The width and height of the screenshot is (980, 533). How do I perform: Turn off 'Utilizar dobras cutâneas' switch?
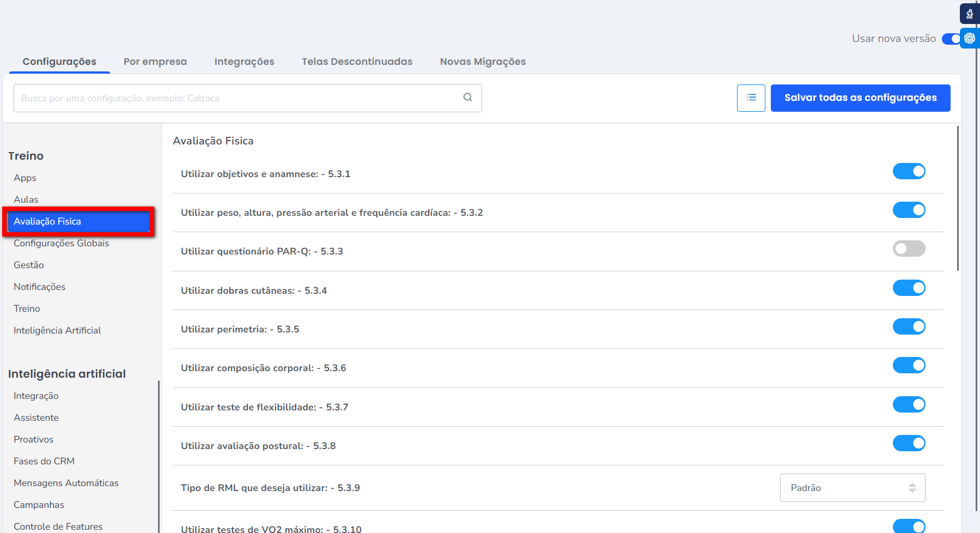[x=909, y=288]
